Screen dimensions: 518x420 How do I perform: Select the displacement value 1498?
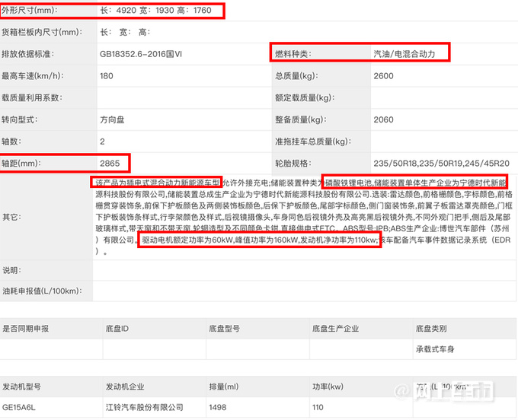tap(219, 408)
